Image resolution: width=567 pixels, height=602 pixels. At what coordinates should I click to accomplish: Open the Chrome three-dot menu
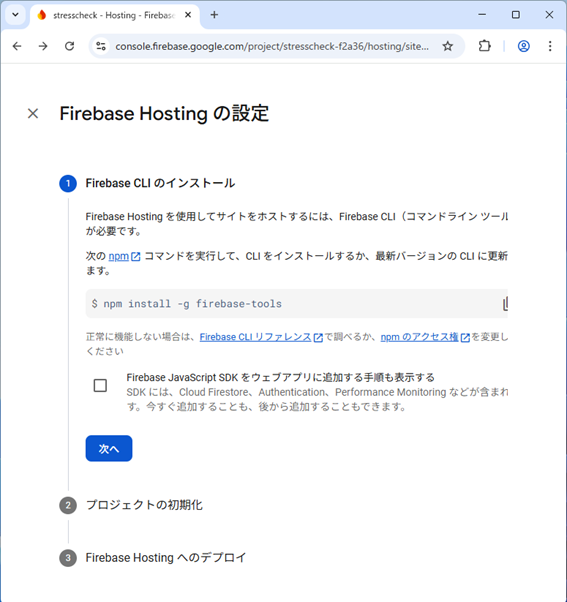coord(550,46)
